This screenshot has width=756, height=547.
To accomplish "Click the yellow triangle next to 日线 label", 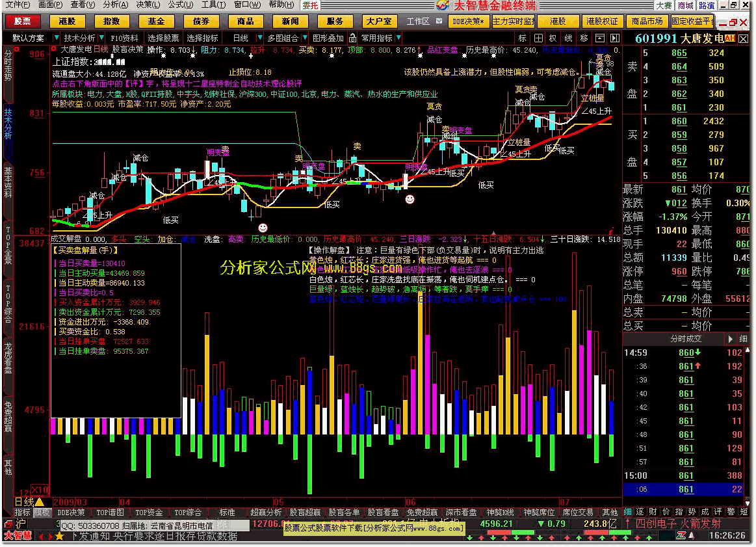I will coord(40,502).
